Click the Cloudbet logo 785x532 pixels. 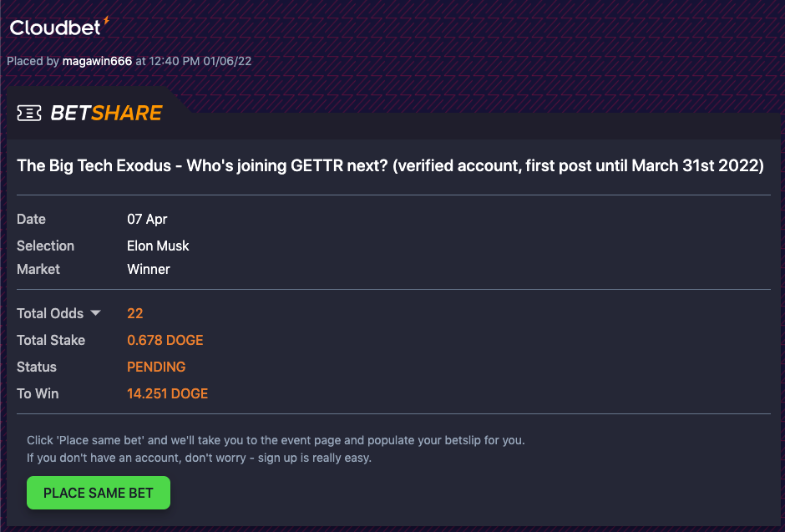pyautogui.click(x=59, y=27)
